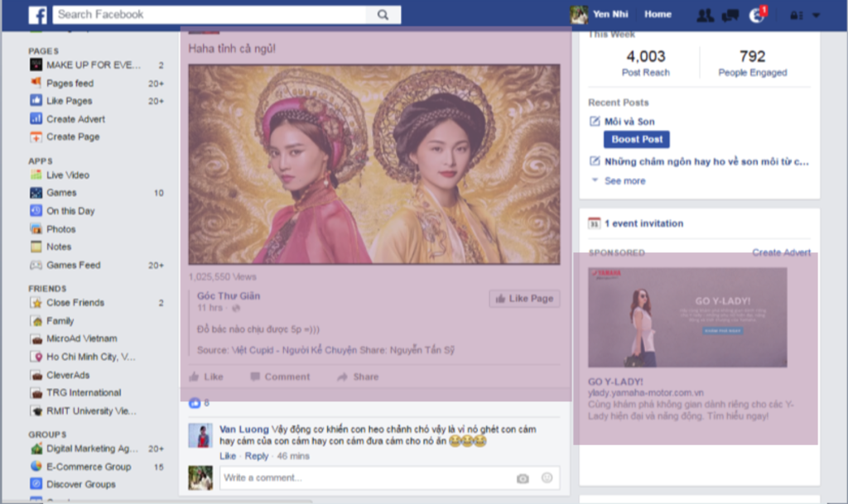Click the 11 hrs post timestamp
The width and height of the screenshot is (848, 504).
click(x=210, y=308)
